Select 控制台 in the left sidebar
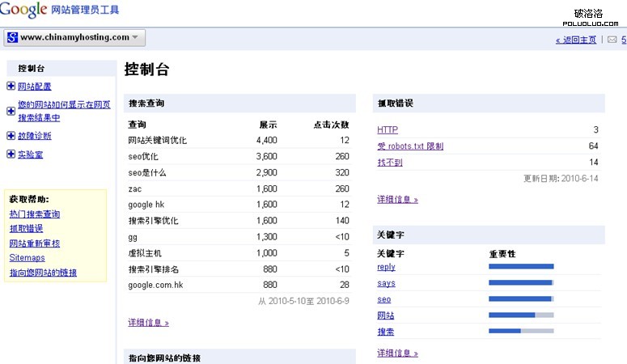This screenshot has width=627, height=364. tap(32, 68)
